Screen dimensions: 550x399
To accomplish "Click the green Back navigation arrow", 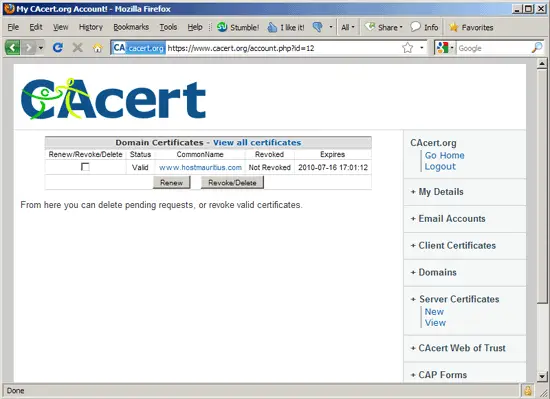I will (13, 47).
